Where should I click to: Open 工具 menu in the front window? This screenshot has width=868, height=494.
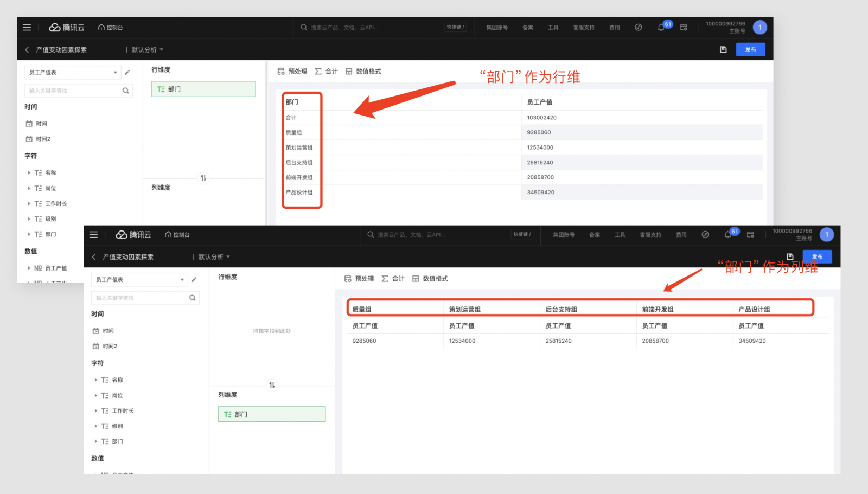(x=620, y=235)
